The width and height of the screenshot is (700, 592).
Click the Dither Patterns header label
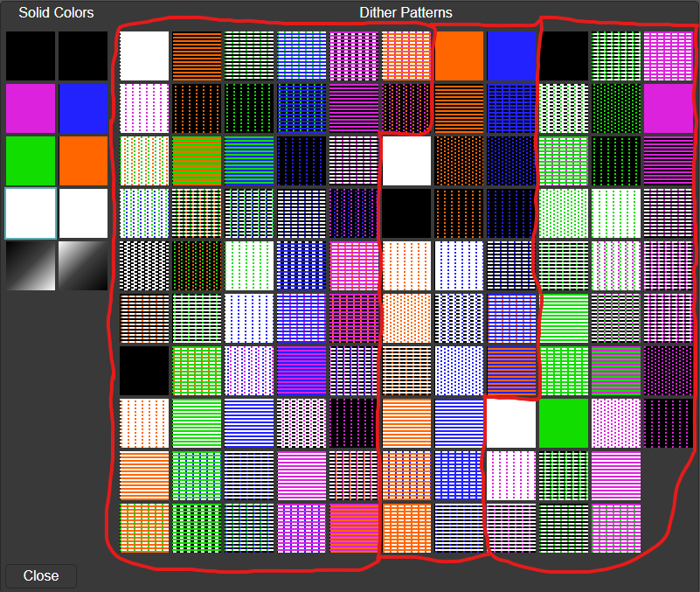405,12
